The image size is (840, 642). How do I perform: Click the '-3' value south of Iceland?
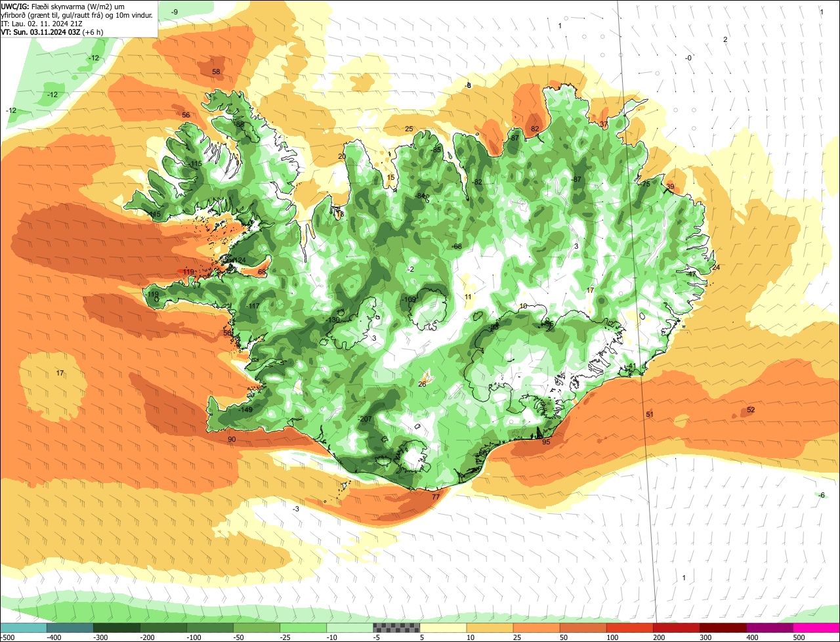(295, 509)
